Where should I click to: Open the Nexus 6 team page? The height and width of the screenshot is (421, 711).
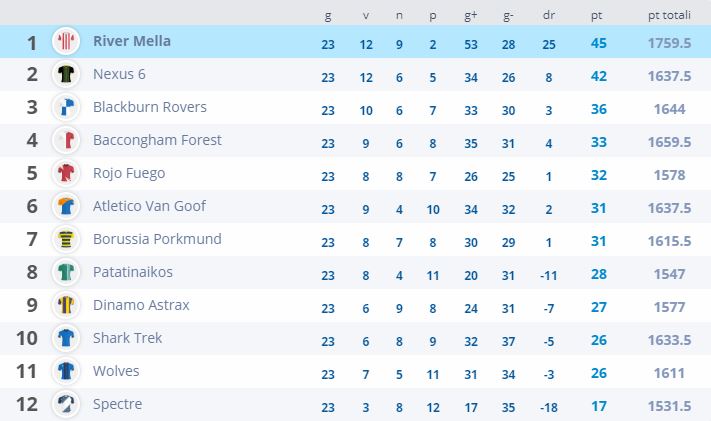(x=121, y=74)
